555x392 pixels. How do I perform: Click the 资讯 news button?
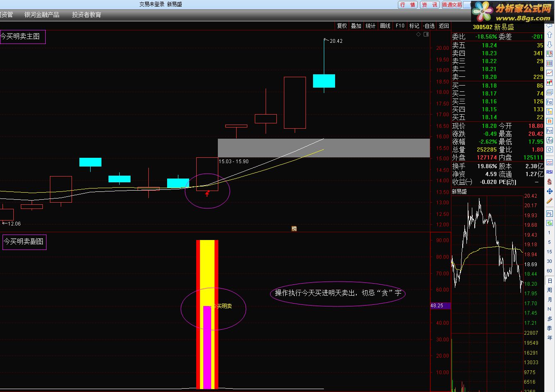[429, 5]
